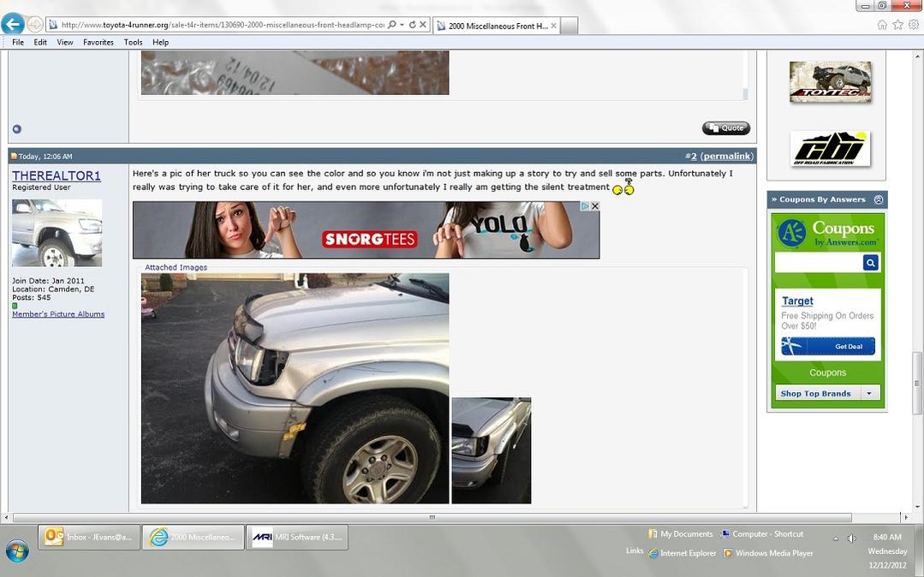924x577 pixels.
Task: Click the refresh icon in address bar
Action: click(x=413, y=25)
